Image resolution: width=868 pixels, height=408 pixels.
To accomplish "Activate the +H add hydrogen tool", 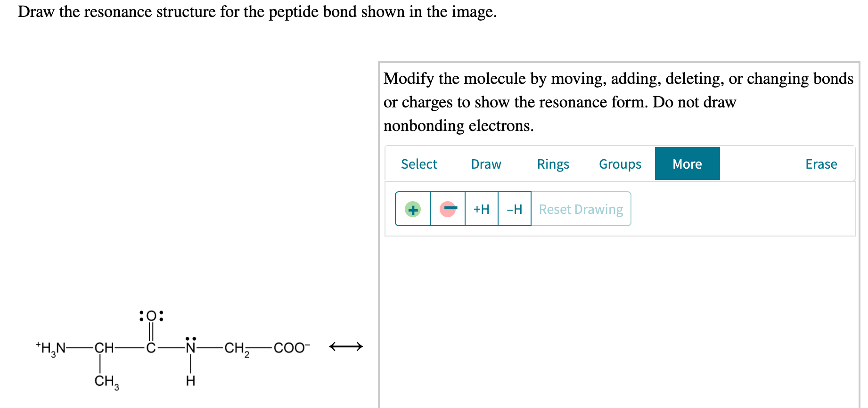I will point(482,209).
